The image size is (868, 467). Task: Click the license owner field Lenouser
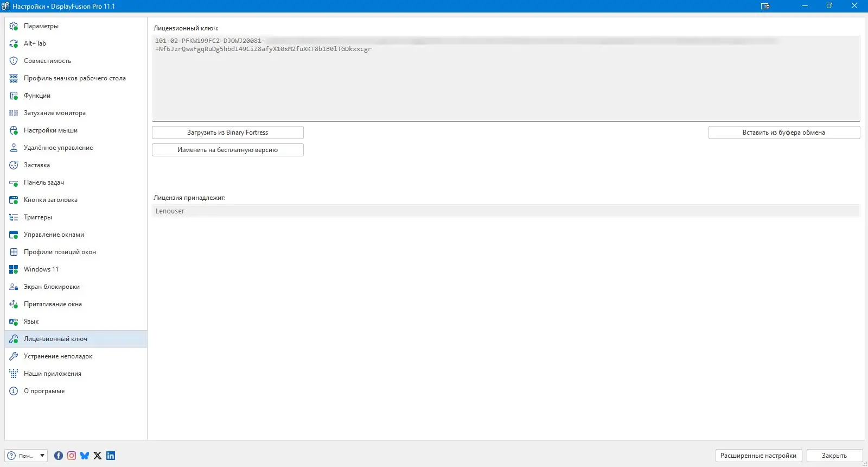[506, 211]
